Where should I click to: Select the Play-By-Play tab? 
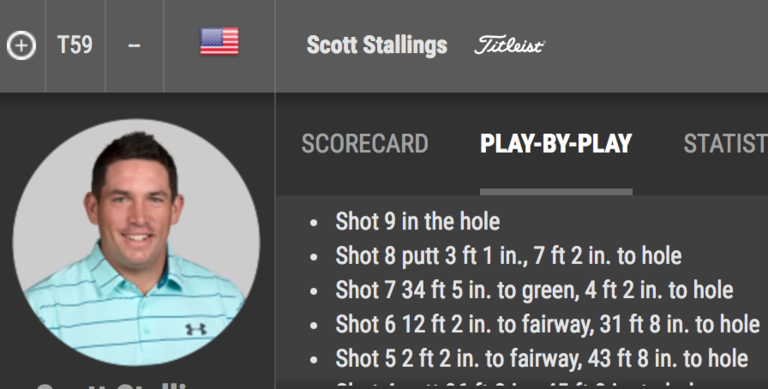556,144
